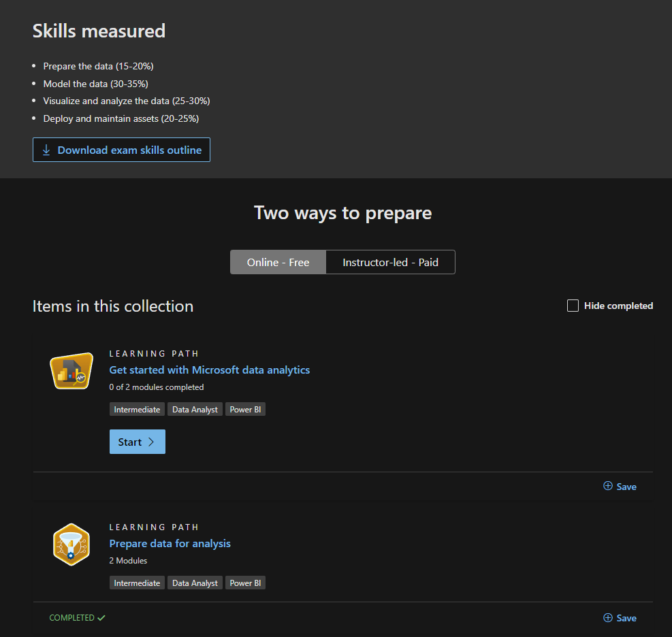Click the 'Two ways to prepare' heading
The image size is (672, 637).
pyautogui.click(x=343, y=213)
